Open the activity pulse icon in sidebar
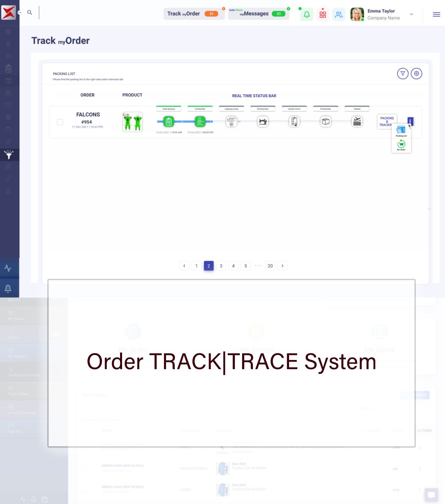445x504 pixels. (x=8, y=268)
